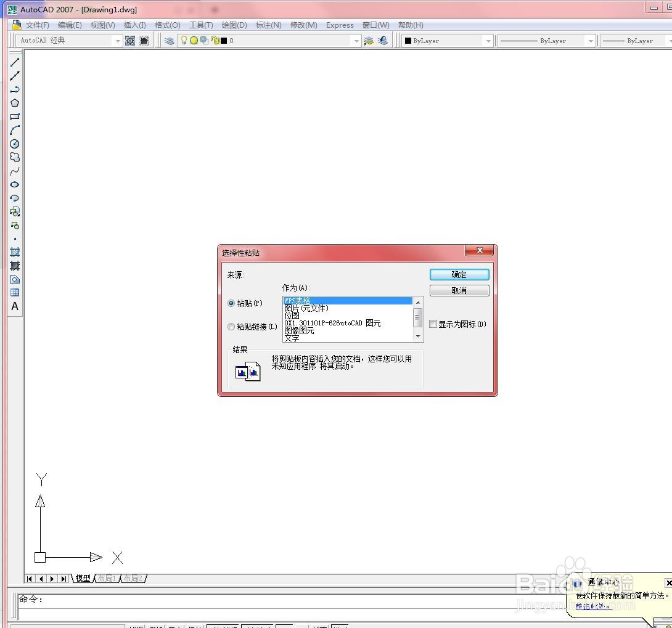Open the 绘图(D) menu
672x628 pixels.
point(234,25)
